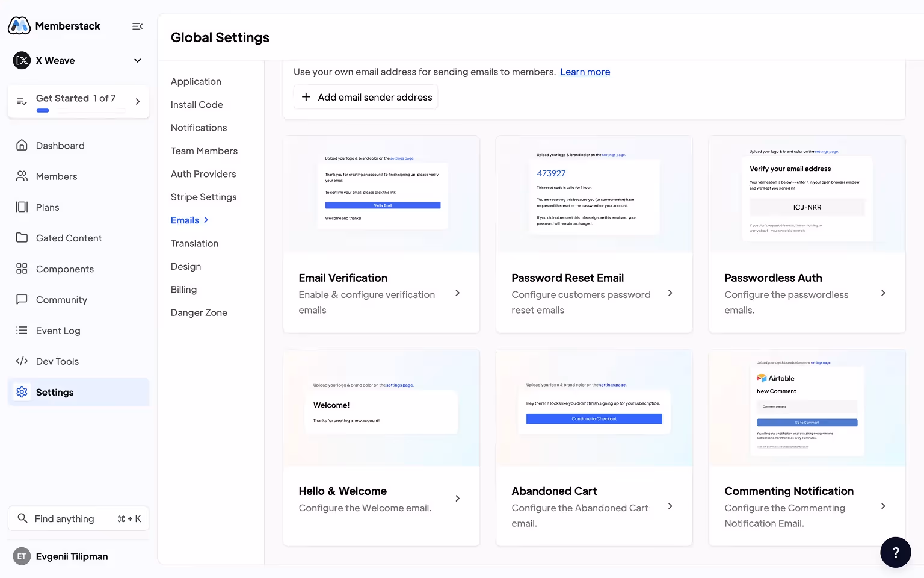Open the Plans section
This screenshot has height=578, width=924.
coord(22,207)
